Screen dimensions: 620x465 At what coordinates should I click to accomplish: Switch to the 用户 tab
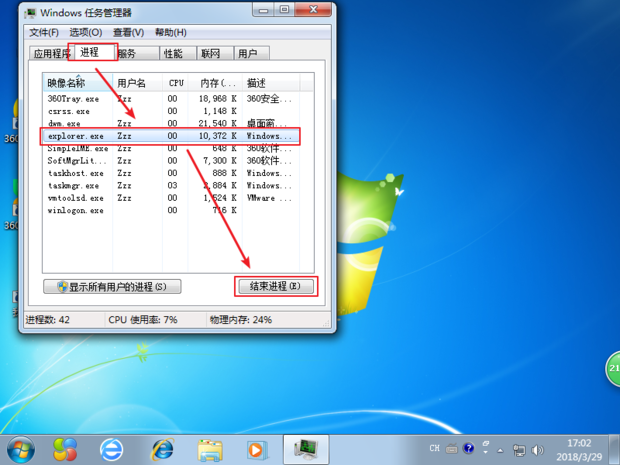click(252, 53)
